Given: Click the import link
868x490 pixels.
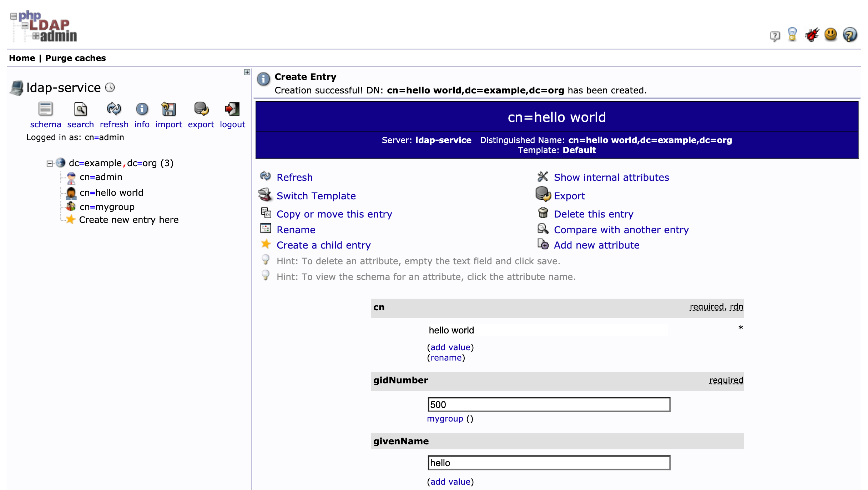Looking at the screenshot, I should (168, 124).
